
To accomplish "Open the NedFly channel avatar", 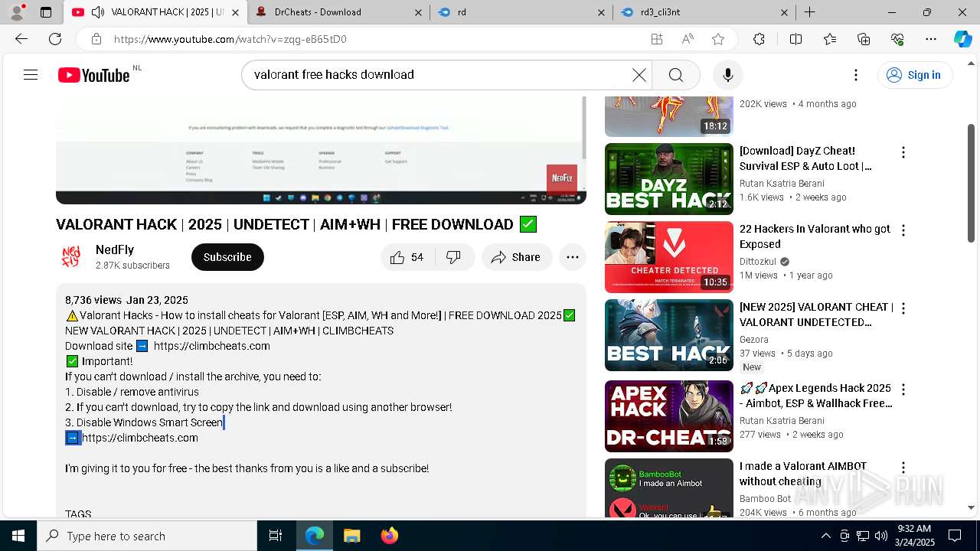I will coord(71,257).
